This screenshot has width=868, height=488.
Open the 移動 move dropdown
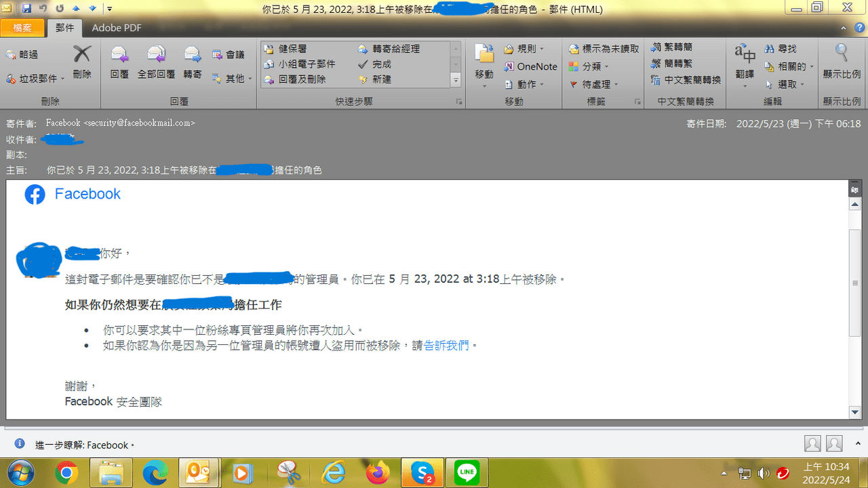pos(484,66)
